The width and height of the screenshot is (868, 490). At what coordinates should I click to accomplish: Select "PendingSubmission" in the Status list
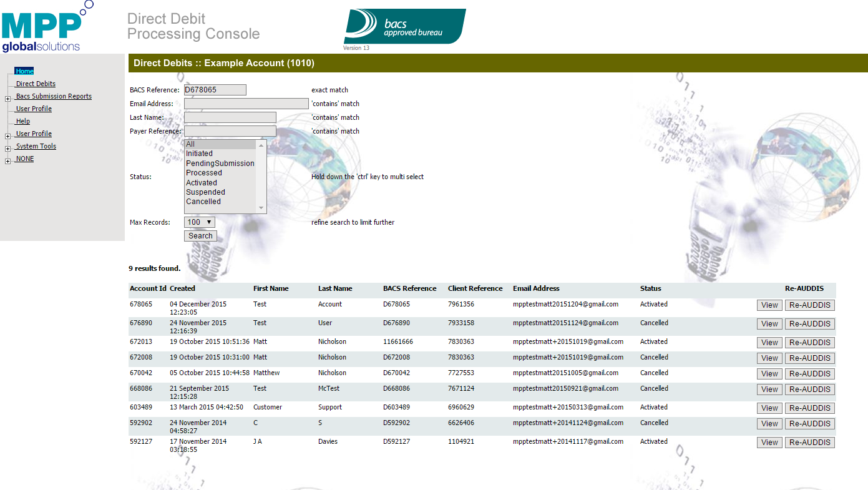click(x=220, y=164)
